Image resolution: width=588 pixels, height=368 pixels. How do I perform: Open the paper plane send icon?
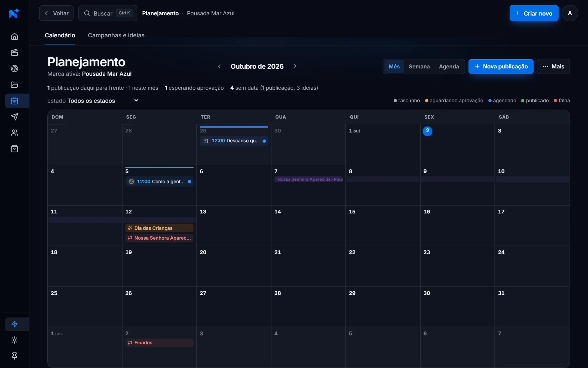click(14, 117)
